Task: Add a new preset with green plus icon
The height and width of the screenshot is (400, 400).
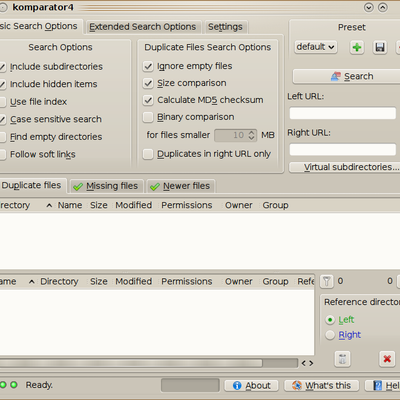Action: [x=357, y=47]
